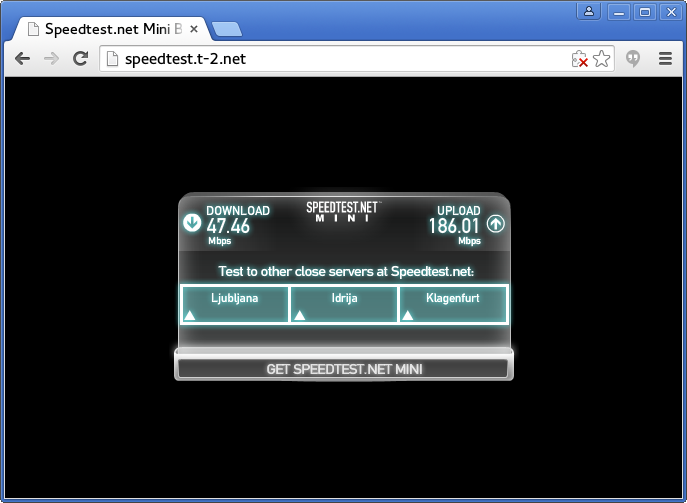Maximize the Chrome window

click(x=645, y=12)
